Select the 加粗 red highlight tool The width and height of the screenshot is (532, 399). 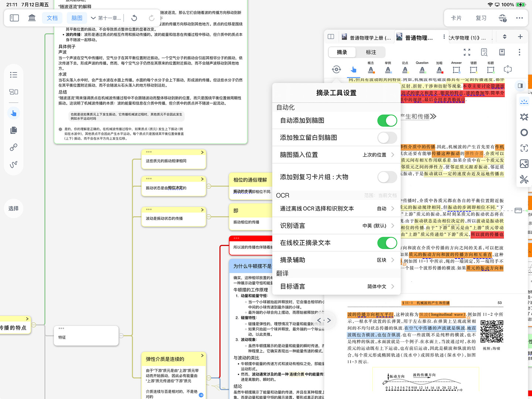(x=439, y=68)
